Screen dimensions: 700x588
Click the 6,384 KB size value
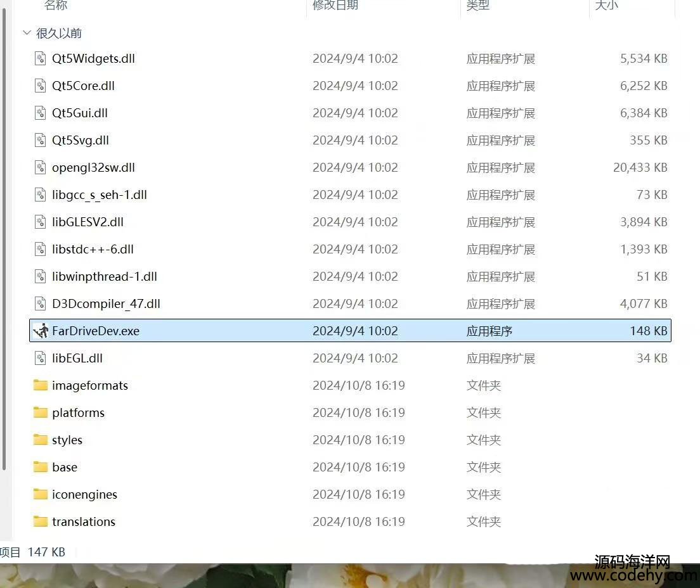644,113
